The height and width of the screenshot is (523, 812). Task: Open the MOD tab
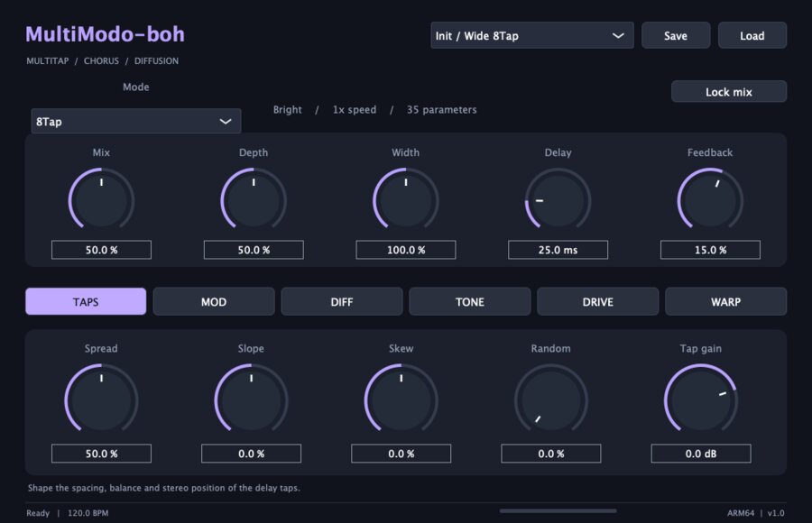214,301
